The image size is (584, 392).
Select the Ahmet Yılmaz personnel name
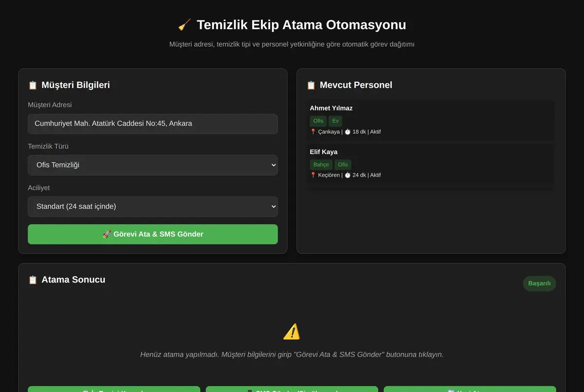click(331, 108)
